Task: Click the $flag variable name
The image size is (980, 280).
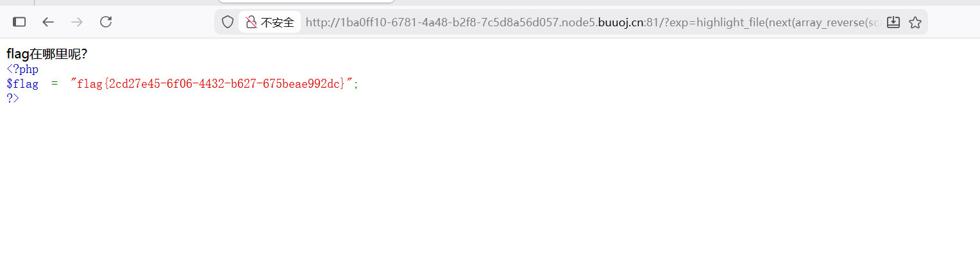Action: [x=22, y=83]
